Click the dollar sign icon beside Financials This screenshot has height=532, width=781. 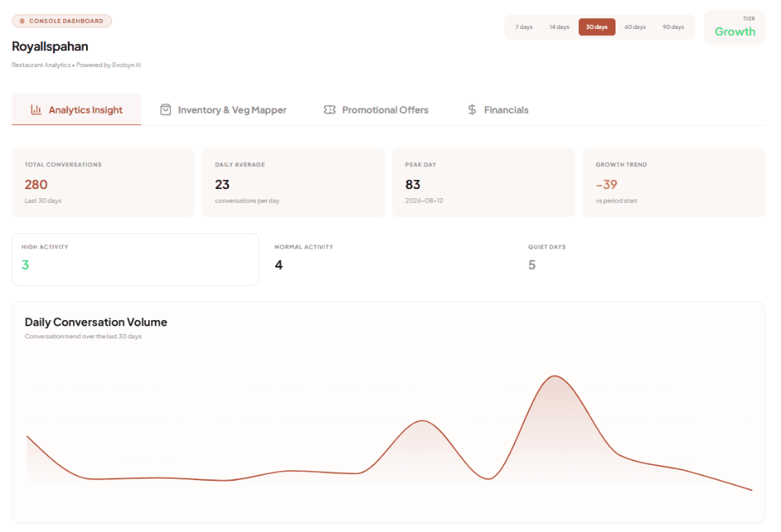(x=471, y=110)
